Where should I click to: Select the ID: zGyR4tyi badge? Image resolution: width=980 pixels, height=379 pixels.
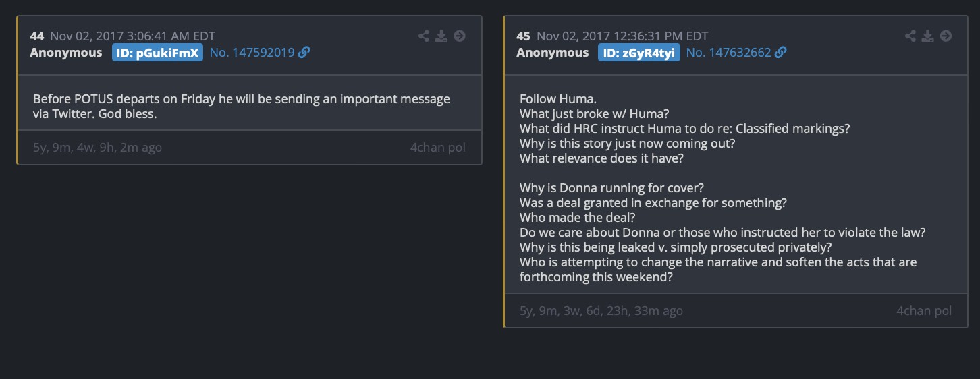click(639, 53)
